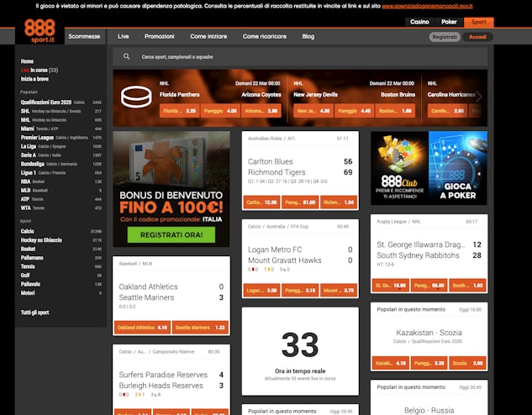Open the Live menu item
Viewport: 532px width, 415px height.
point(124,36)
